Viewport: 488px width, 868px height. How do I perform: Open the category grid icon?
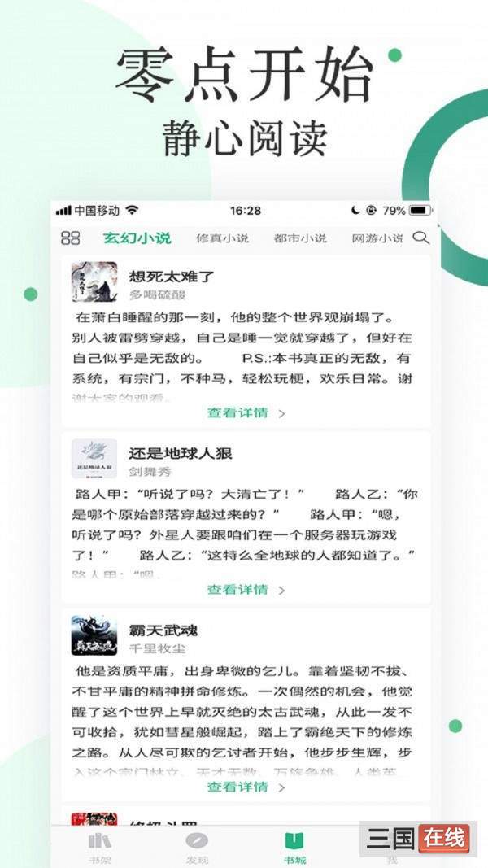[71, 238]
